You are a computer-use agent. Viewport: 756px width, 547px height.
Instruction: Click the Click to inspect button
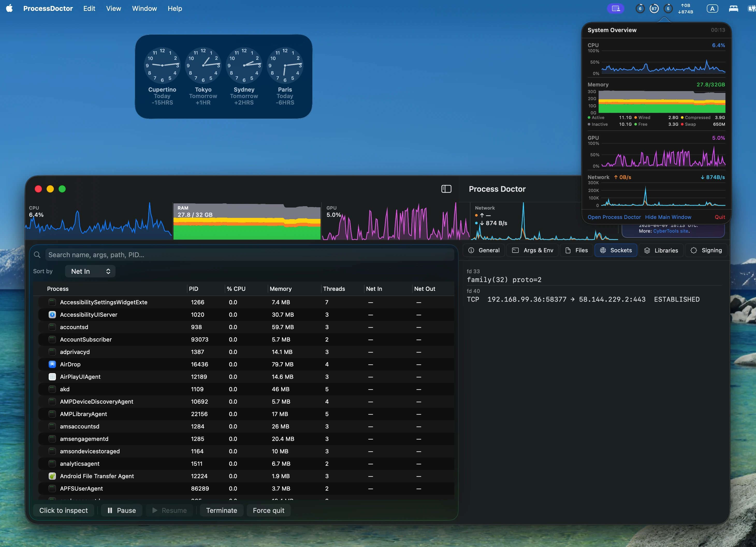[x=64, y=510]
